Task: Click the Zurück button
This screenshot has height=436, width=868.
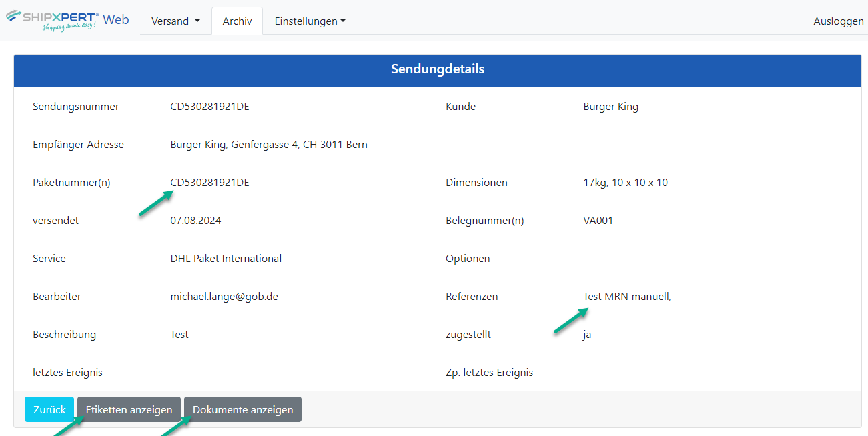Action: [49, 409]
